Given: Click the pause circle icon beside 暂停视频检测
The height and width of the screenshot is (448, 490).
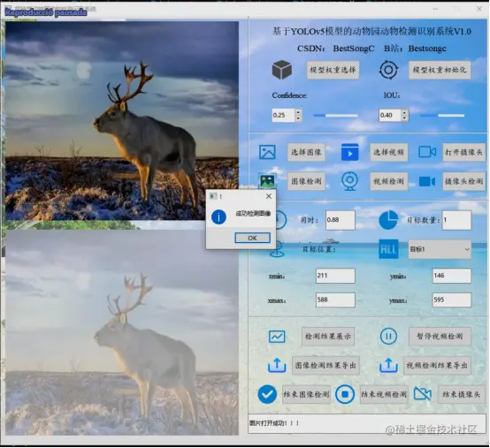Looking at the screenshot, I should [x=388, y=337].
